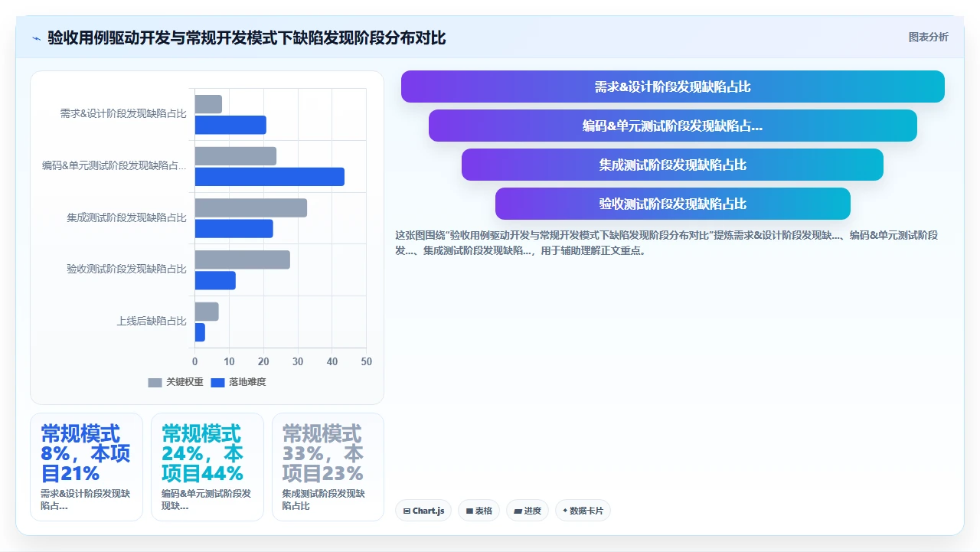Click the blue bar for 编码&单元测试阶段
This screenshot has height=552, width=980.
(x=269, y=177)
